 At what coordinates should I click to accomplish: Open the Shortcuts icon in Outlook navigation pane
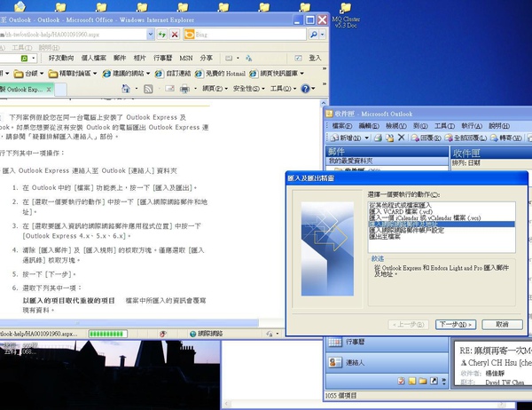pyautogui.click(x=434, y=381)
